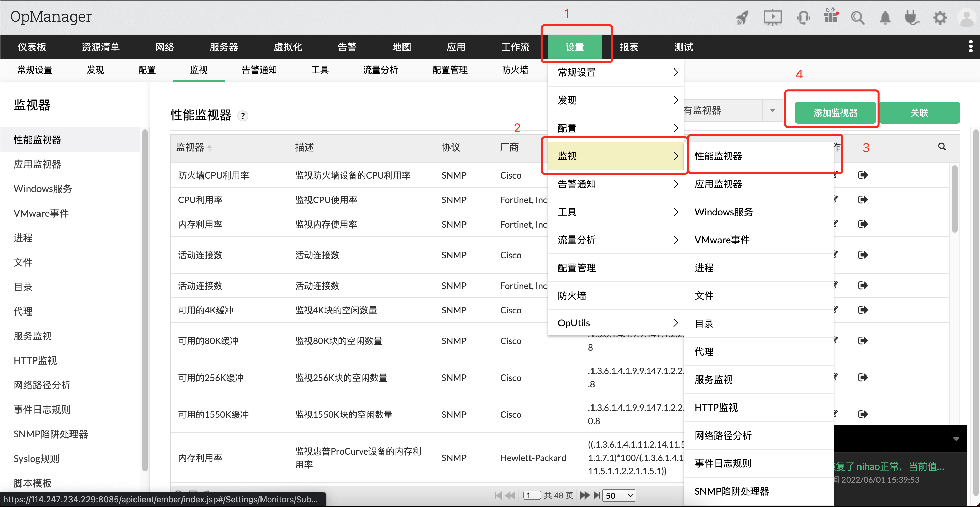Viewport: 980px width, 507px height.
Task: Click the magnifier search icon in header
Action: [x=857, y=17]
